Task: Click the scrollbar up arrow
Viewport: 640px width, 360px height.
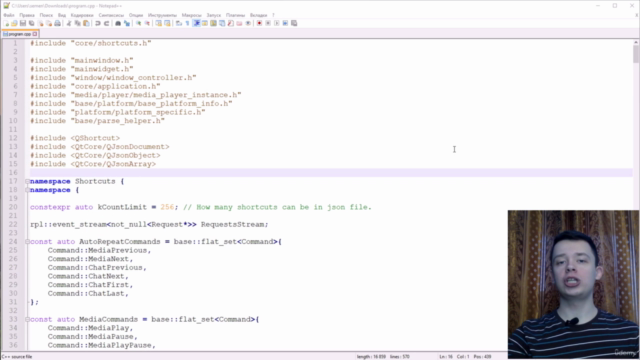Action: point(636,42)
